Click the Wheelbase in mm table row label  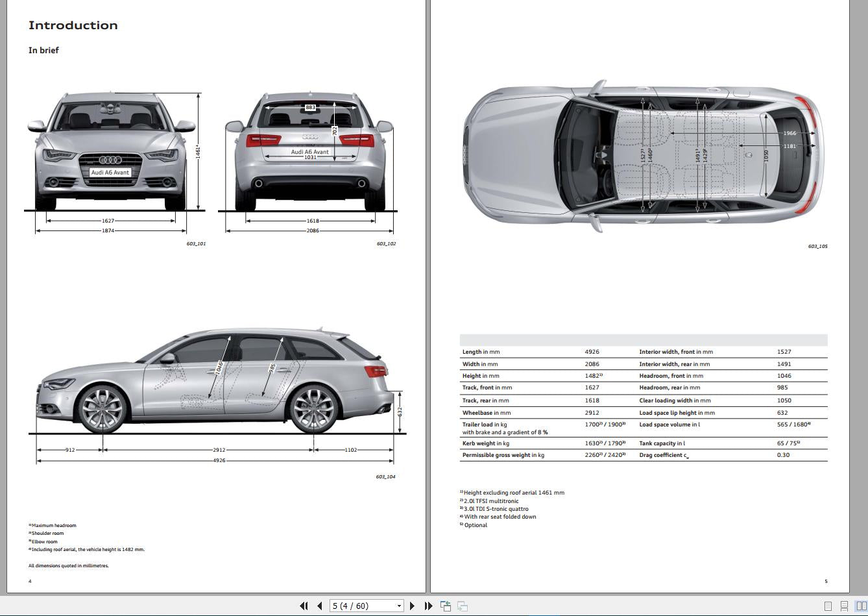pyautogui.click(x=487, y=413)
